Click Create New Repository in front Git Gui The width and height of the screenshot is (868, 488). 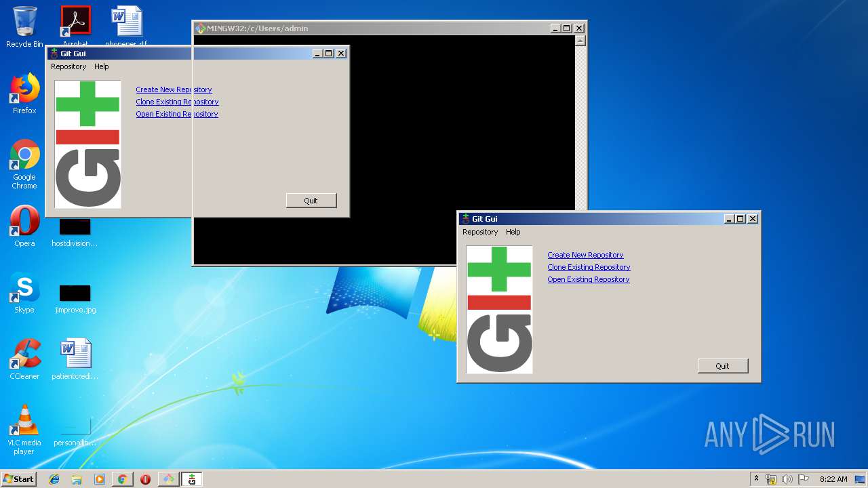(585, 255)
